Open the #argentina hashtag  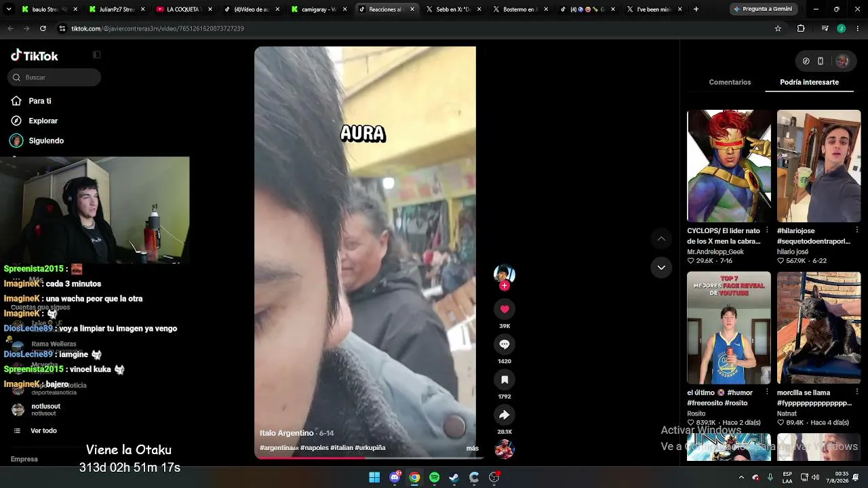tap(279, 448)
